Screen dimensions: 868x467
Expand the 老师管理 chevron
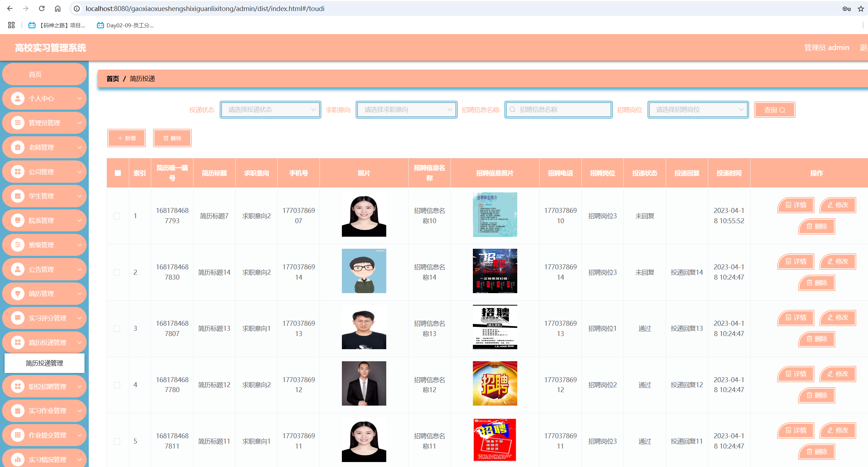80,147
